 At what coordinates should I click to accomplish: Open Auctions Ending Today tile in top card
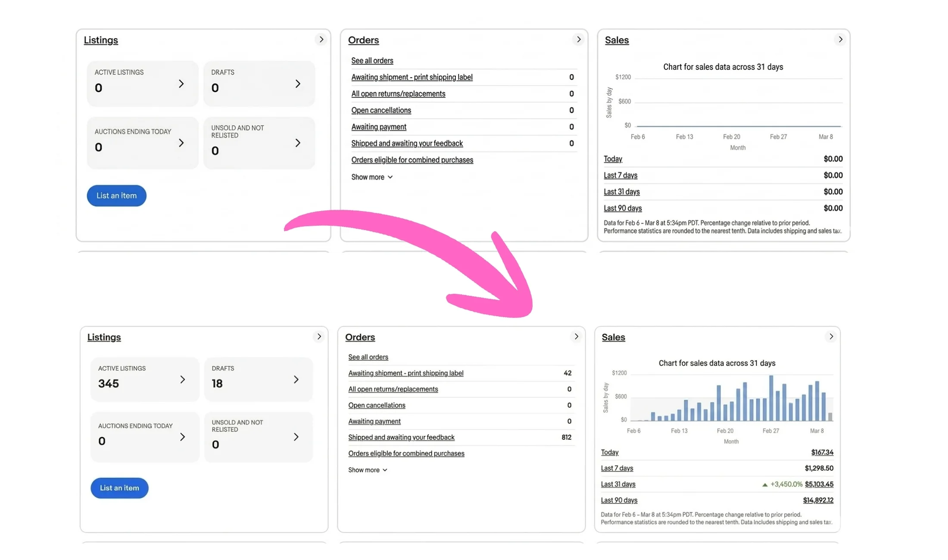tap(142, 143)
